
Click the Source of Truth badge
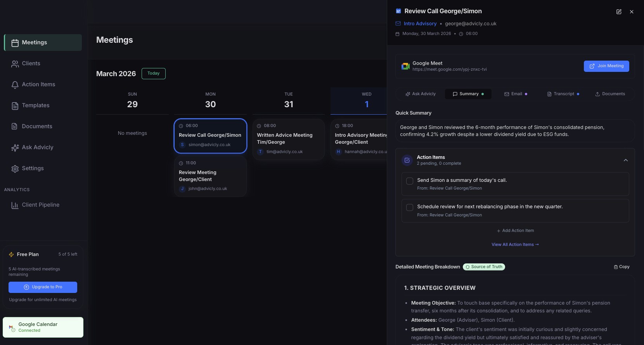484,267
